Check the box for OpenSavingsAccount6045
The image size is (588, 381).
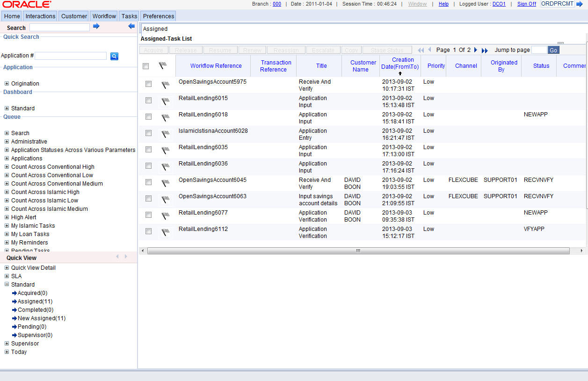click(148, 182)
